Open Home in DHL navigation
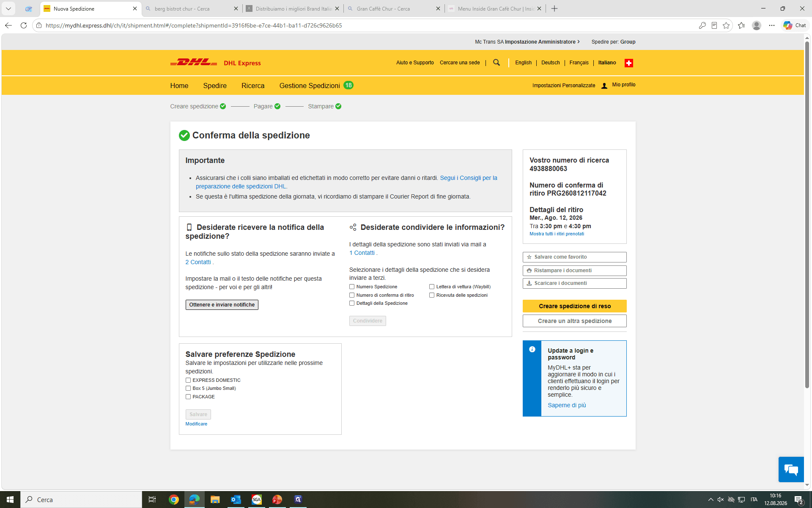 (179, 86)
